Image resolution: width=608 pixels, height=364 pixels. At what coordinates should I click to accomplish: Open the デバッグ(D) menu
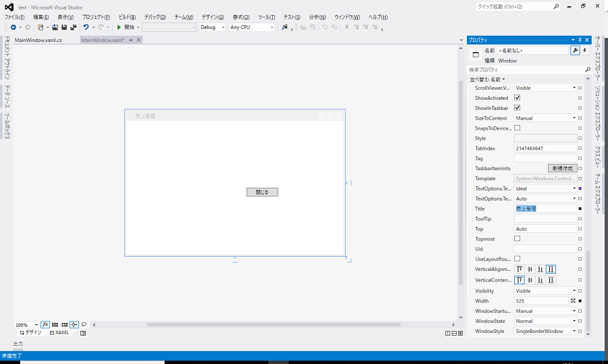(x=155, y=17)
